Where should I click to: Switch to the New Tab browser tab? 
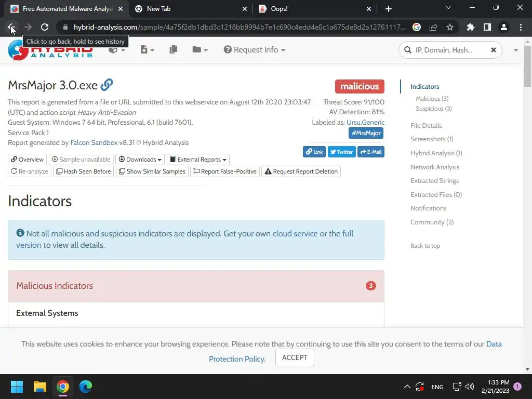pos(191,9)
